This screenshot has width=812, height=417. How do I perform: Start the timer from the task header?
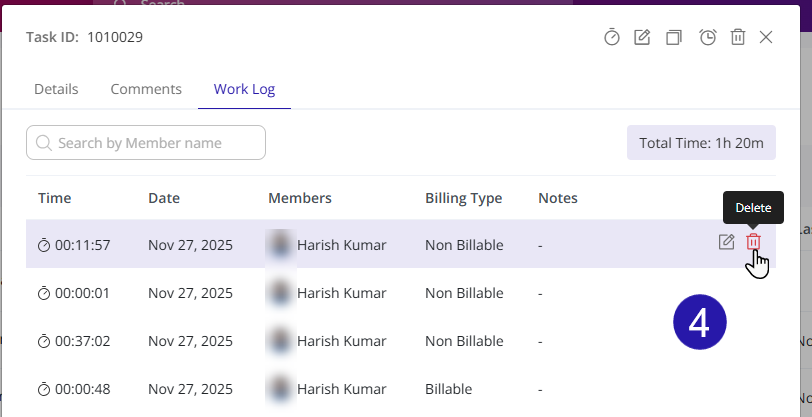(x=612, y=37)
